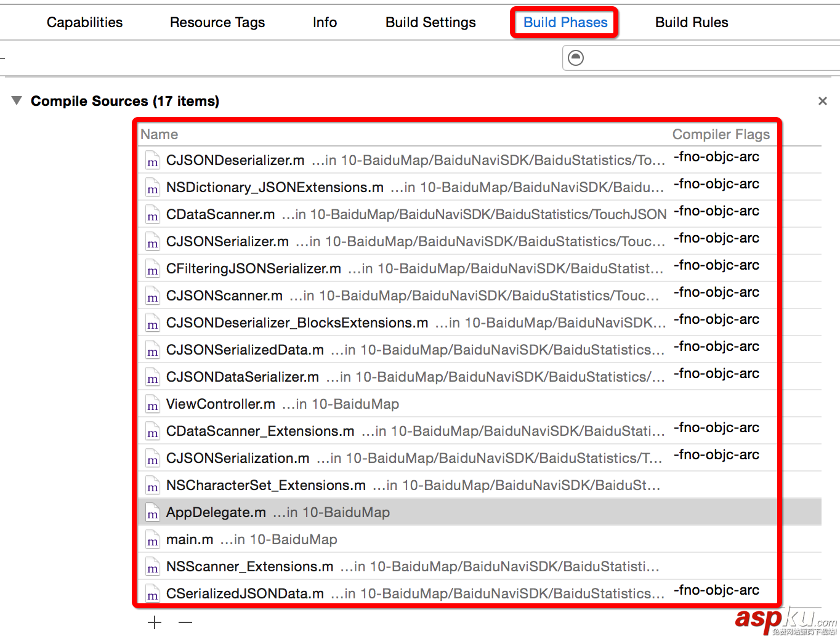The height and width of the screenshot is (639, 840).
Task: Click -fno-objc-arc flag for CJSONScanner.m
Action: click(716, 292)
